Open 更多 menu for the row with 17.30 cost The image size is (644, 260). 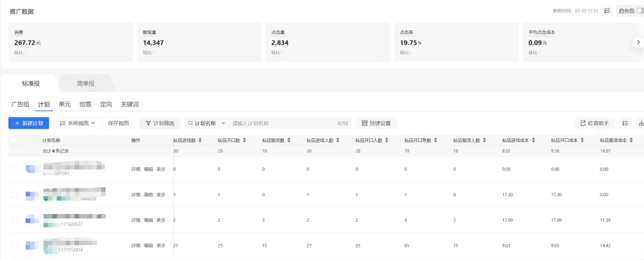click(161, 194)
